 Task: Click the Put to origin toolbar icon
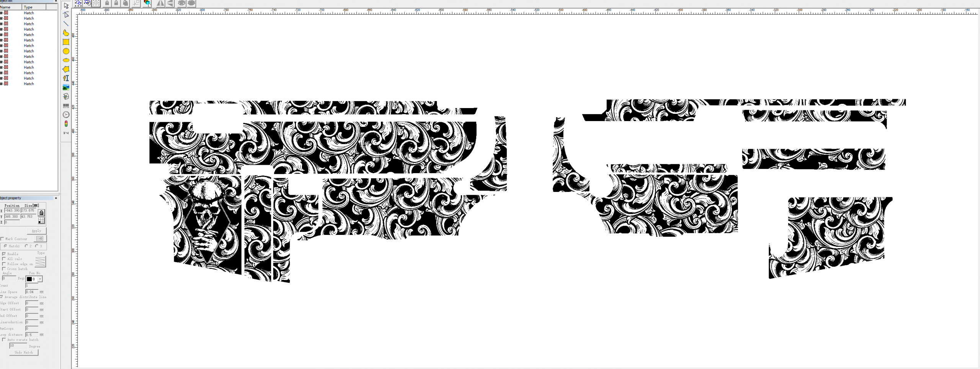point(136,3)
